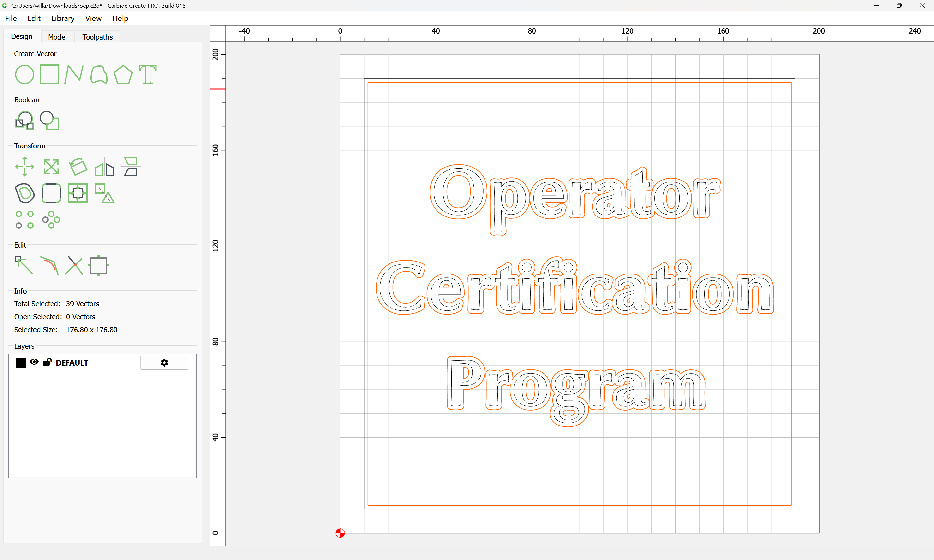Screen dimensions: 934x560
Task: Choose the Rotate transform tool
Action: (x=78, y=167)
